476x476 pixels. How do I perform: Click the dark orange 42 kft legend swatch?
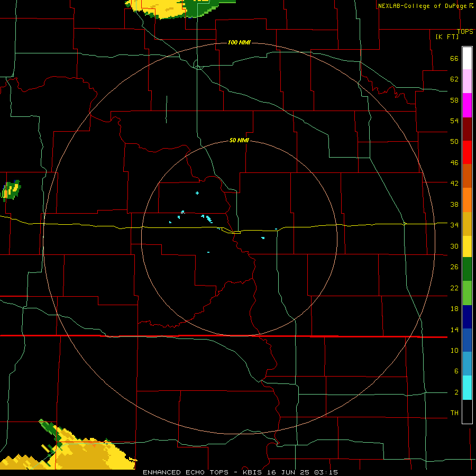click(467, 176)
